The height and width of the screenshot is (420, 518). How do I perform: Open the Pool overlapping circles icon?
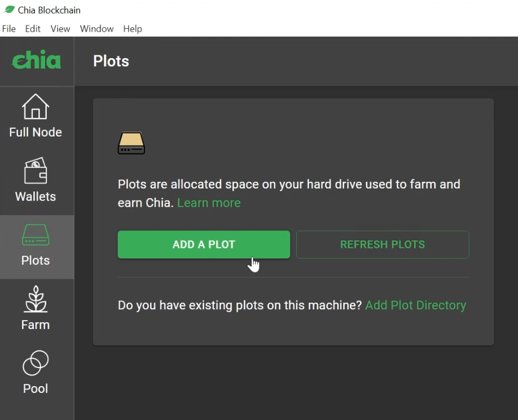(36, 363)
